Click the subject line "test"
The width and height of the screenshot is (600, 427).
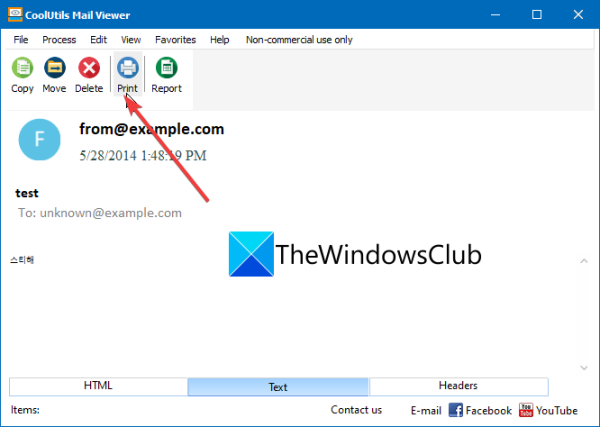tap(27, 193)
